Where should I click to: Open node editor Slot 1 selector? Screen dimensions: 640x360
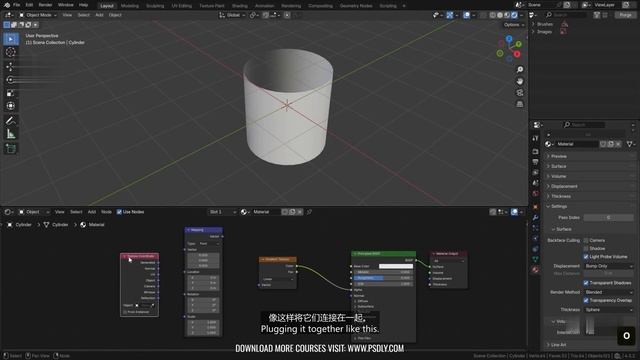(222, 212)
